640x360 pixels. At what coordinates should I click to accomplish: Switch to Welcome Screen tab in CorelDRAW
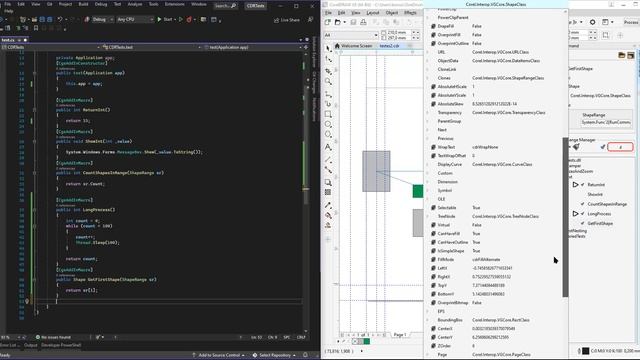353,46
